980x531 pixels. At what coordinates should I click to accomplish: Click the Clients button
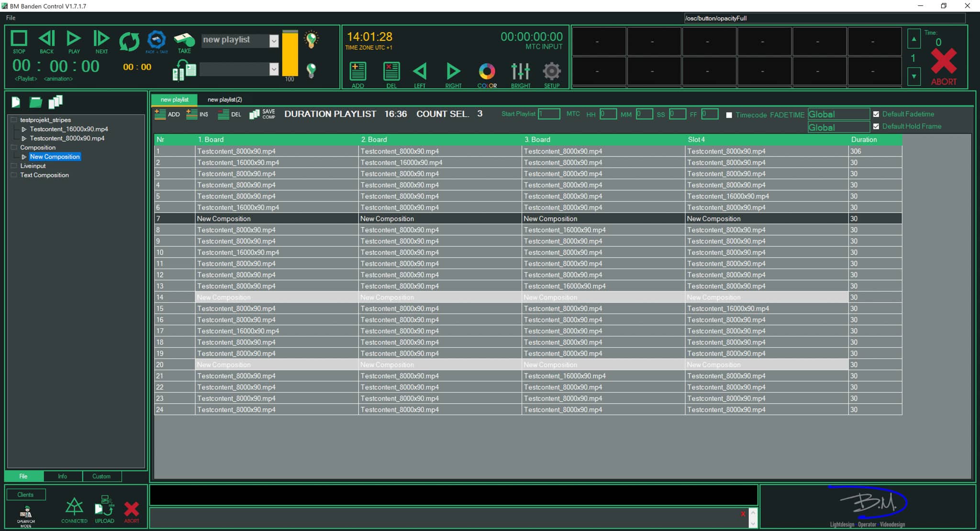[x=26, y=495]
